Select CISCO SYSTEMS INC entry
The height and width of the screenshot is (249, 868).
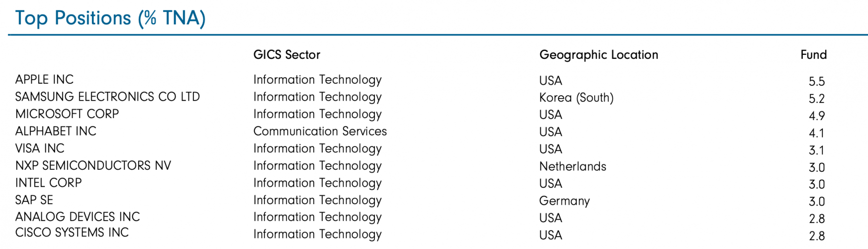72,233
